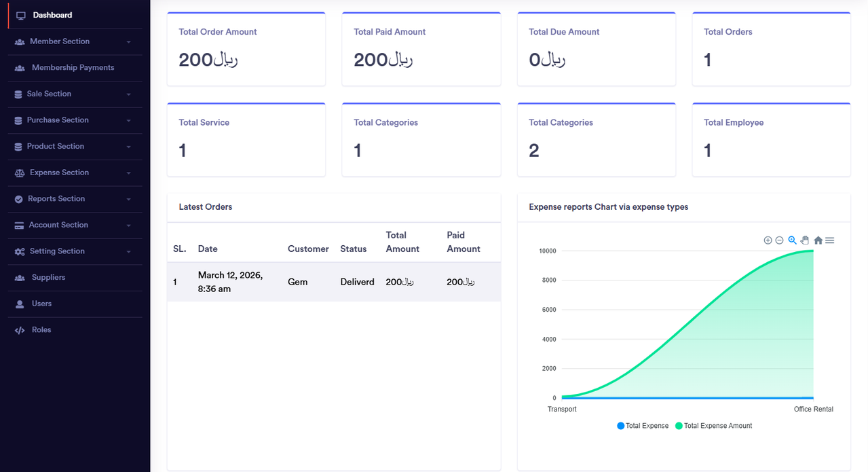The image size is (868, 472).
Task: Reset chart zoom with home icon
Action: (x=818, y=240)
